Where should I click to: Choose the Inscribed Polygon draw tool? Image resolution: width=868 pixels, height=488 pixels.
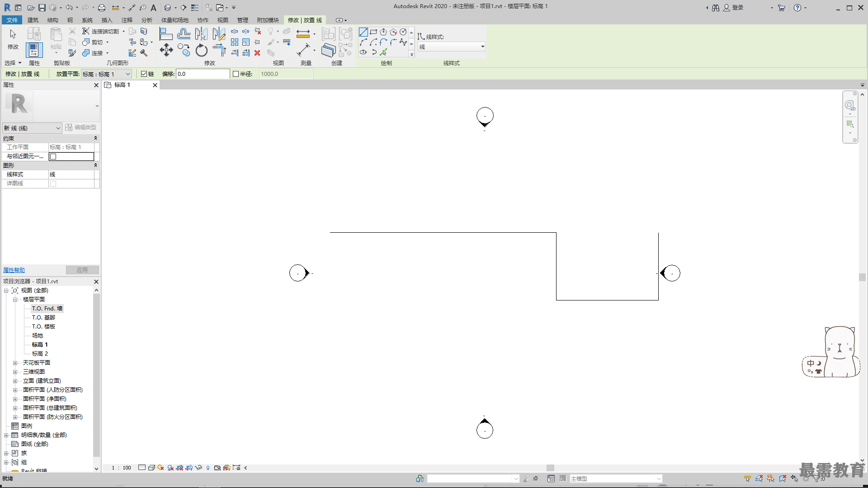click(x=383, y=32)
